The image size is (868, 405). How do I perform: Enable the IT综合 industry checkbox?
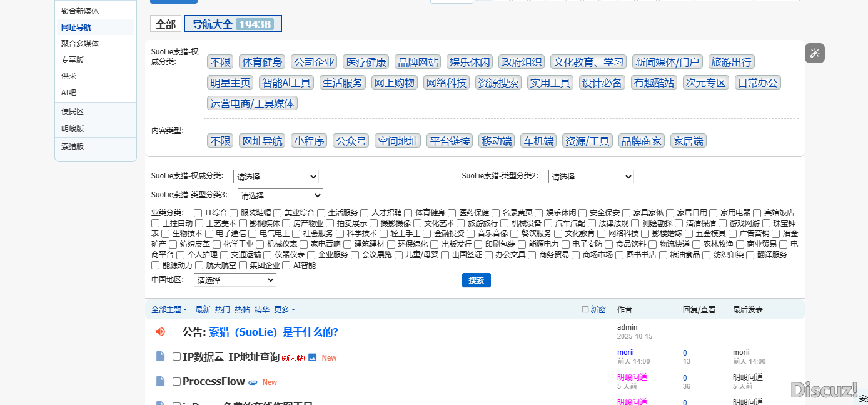coord(198,213)
